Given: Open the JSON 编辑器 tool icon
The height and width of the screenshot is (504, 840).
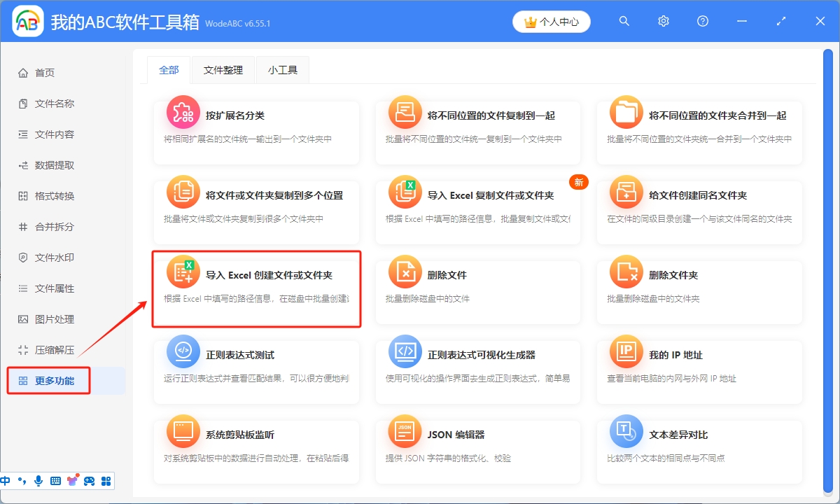Looking at the screenshot, I should [x=405, y=432].
